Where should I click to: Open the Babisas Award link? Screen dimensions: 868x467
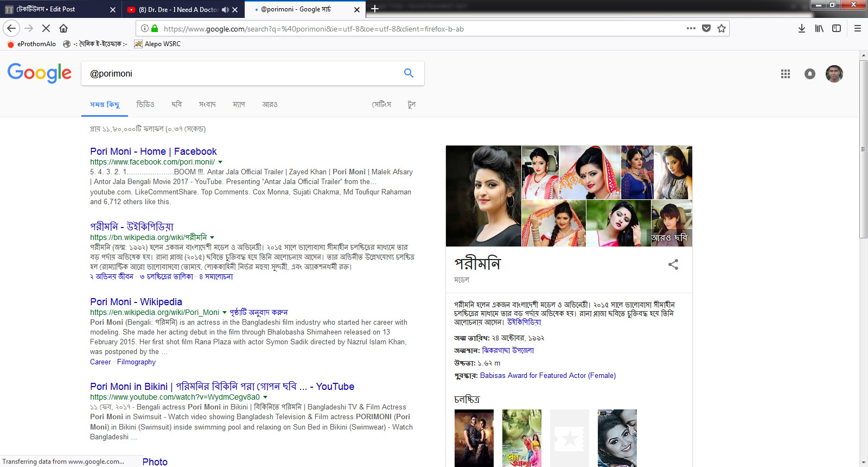(x=547, y=376)
